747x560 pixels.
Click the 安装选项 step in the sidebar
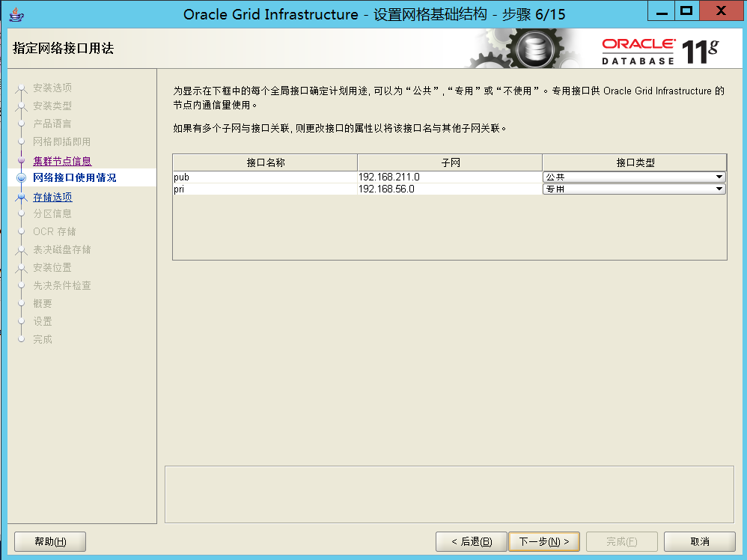pyautogui.click(x=52, y=88)
